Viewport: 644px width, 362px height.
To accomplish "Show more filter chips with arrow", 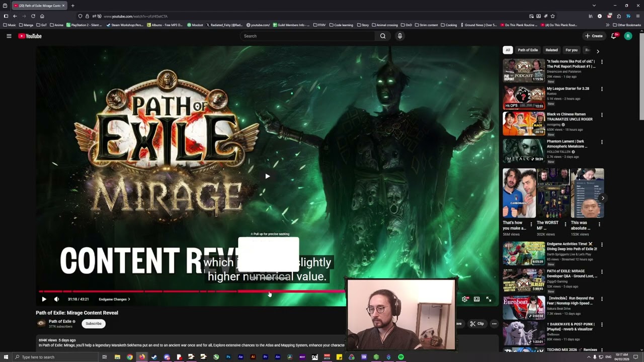I will (x=598, y=51).
